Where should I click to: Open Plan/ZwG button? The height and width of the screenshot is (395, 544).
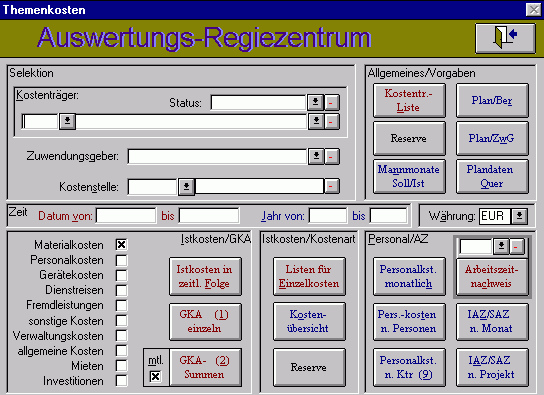click(x=492, y=138)
